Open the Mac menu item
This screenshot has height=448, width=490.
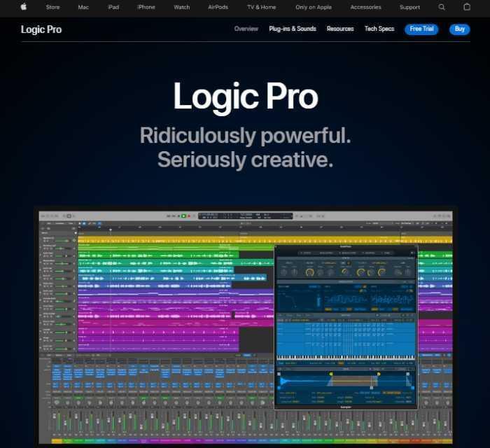83,7
